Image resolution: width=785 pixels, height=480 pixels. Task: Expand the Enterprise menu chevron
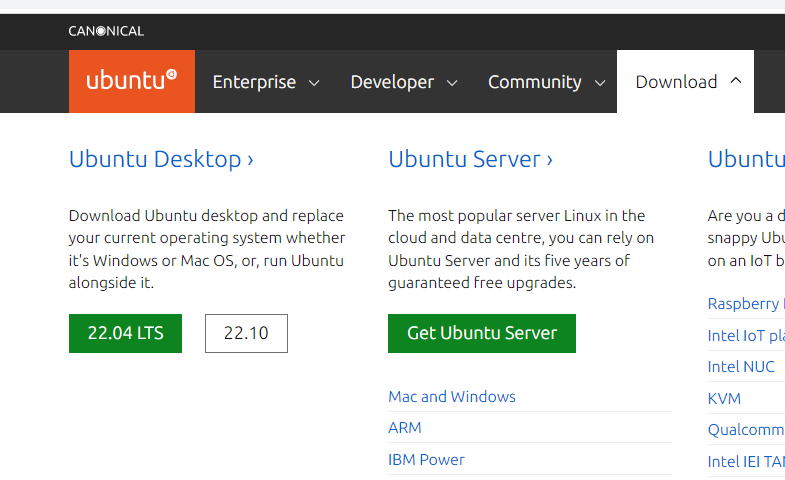314,83
